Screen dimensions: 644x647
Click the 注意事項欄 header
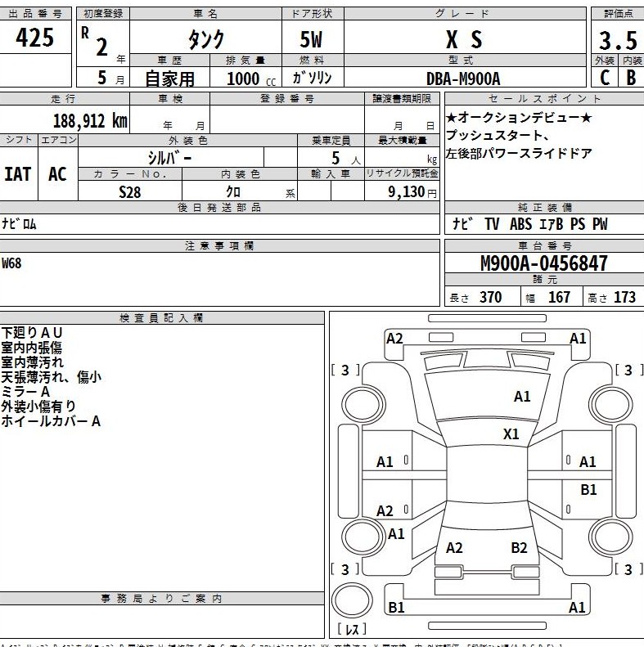coord(219,246)
